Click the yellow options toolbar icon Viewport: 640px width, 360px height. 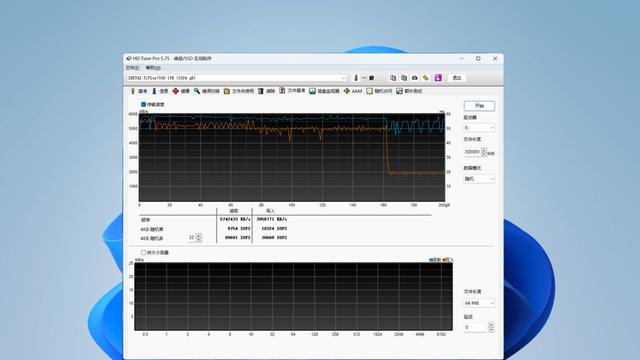point(426,78)
